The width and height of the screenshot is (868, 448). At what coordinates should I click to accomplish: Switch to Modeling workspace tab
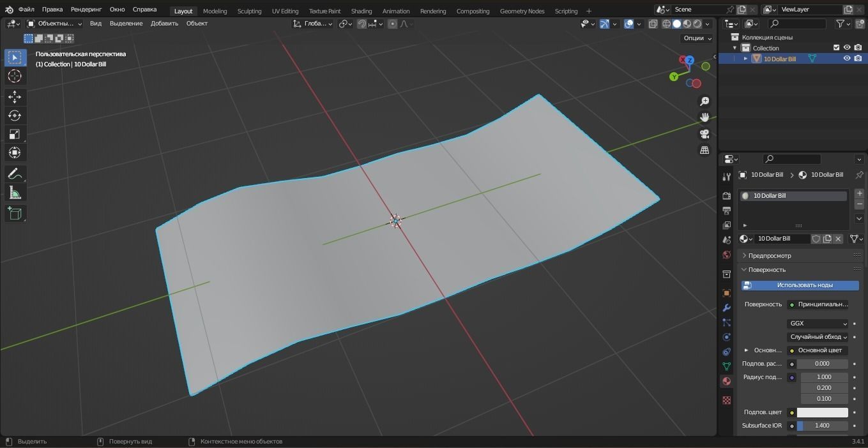(215, 11)
